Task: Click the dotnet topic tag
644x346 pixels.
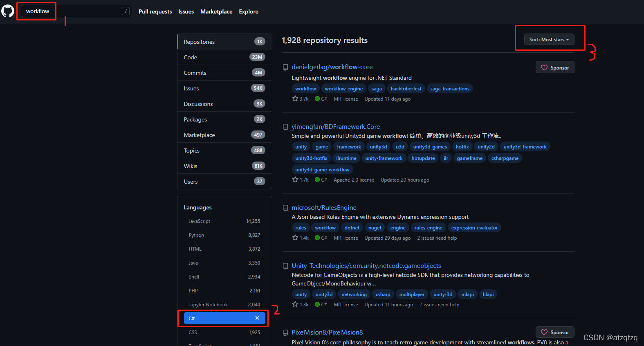Action: point(352,228)
